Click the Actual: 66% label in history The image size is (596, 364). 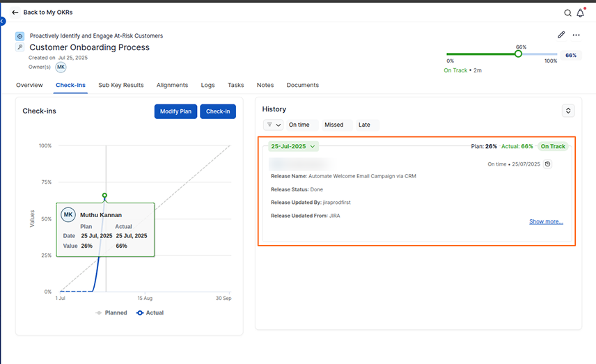[x=517, y=146]
